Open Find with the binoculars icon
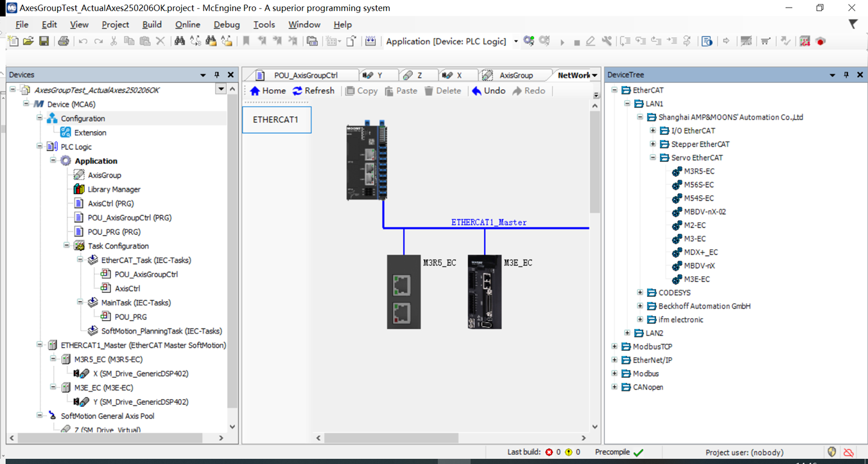This screenshot has width=868, height=464. (x=180, y=41)
